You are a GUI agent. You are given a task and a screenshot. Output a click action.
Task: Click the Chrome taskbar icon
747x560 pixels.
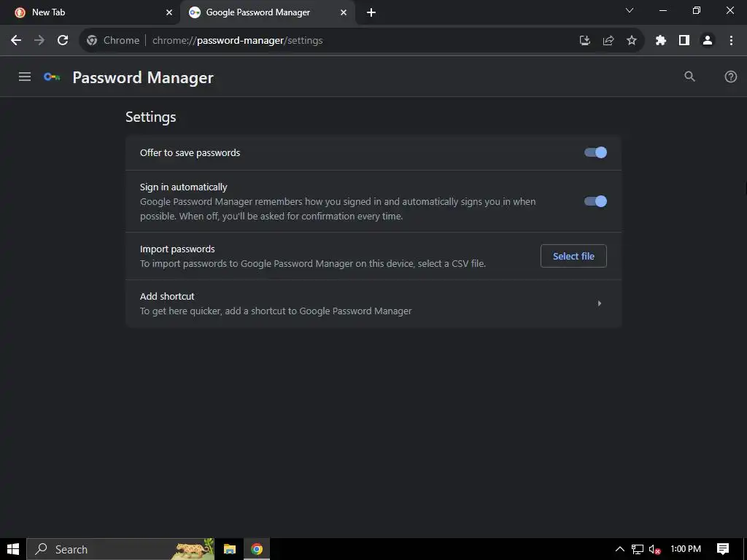pos(257,549)
